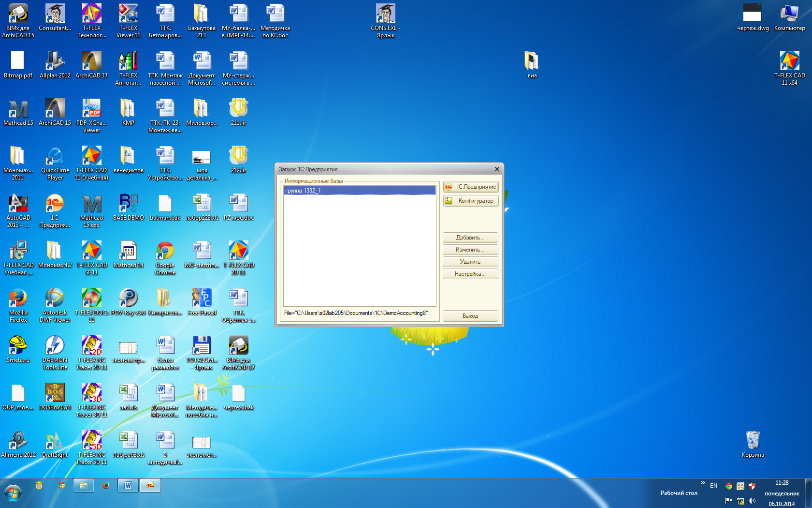
Task: Select the Consultant desktop shortcut
Action: pyautogui.click(x=55, y=18)
